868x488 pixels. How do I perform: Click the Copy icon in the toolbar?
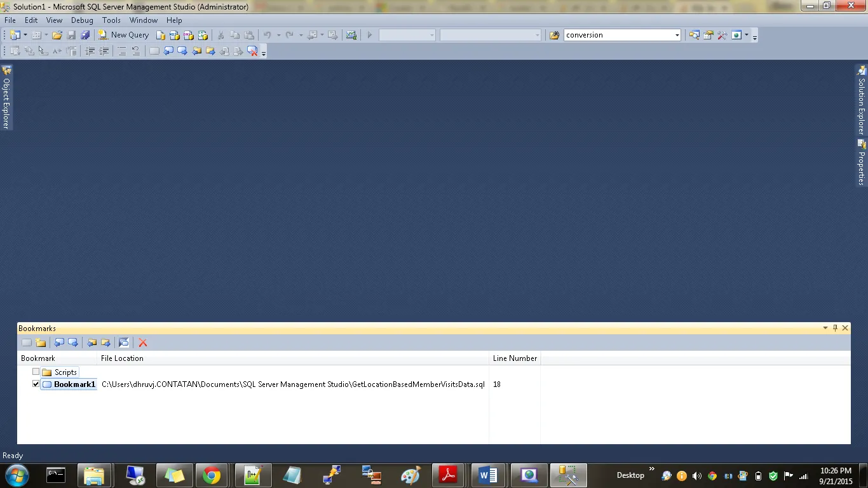point(235,35)
